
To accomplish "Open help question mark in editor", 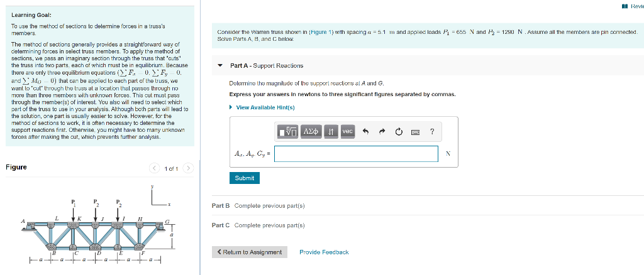I will coord(431,132).
